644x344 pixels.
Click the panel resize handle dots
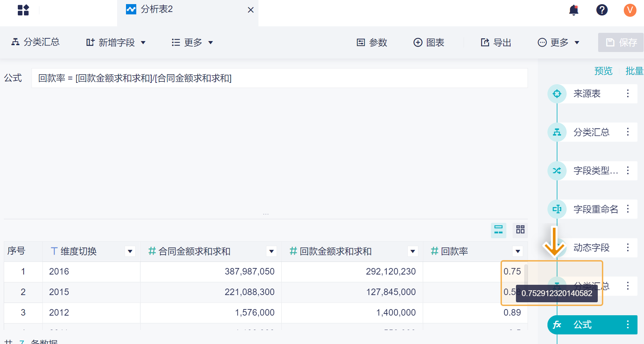pos(266,214)
